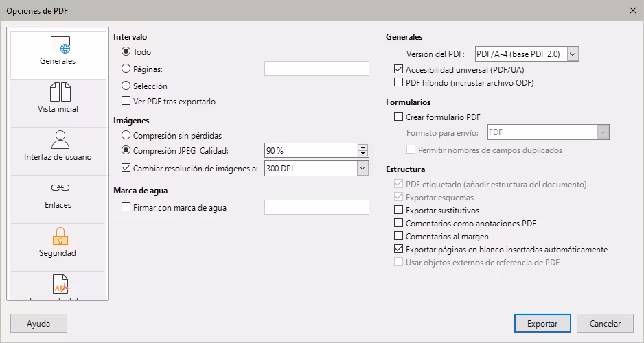Click the PDF etiquetado checkbox
The image size is (644, 343).
click(398, 184)
